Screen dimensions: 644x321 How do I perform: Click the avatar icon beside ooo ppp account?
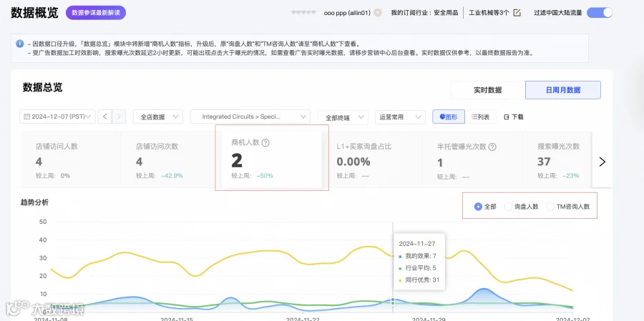point(377,13)
